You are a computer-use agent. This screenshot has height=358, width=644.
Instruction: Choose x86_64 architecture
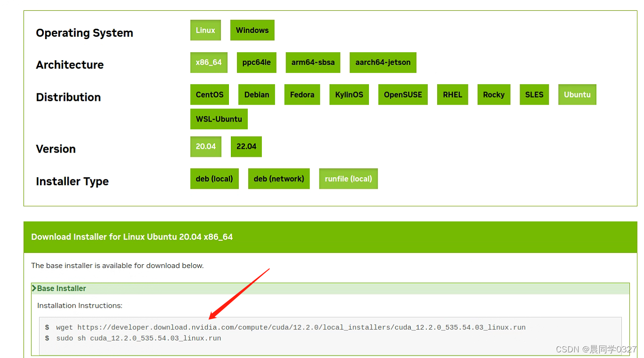pyautogui.click(x=209, y=63)
